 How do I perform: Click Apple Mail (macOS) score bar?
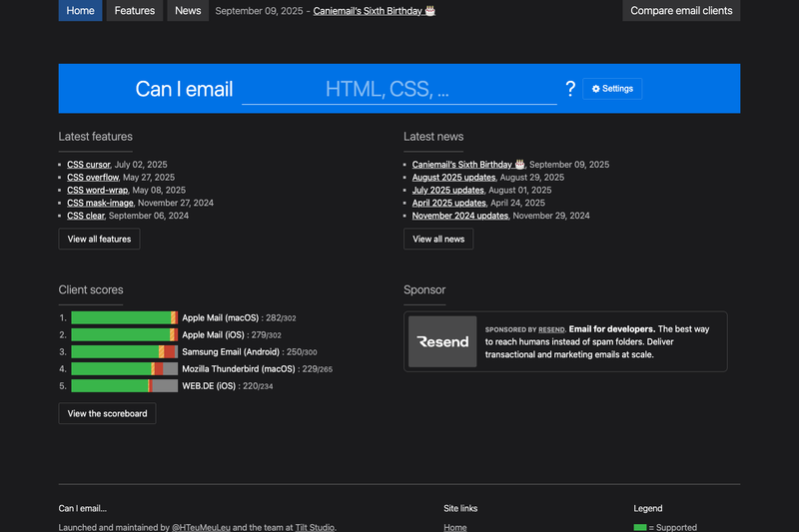pyautogui.click(x=124, y=317)
